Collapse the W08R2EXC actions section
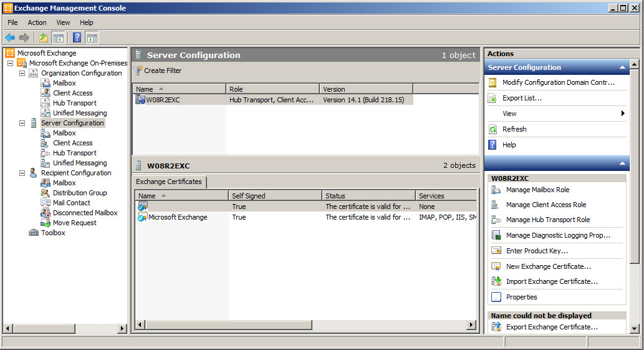Viewport: 644px width, 350px height. (622, 163)
